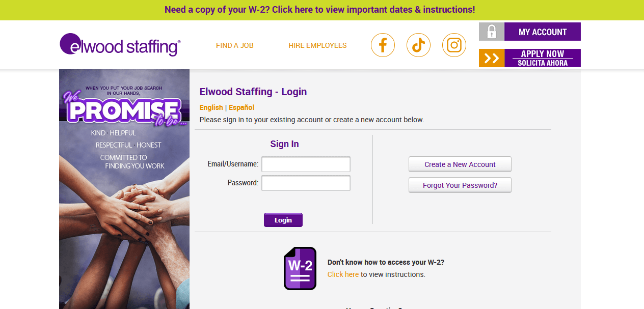This screenshot has height=309, width=644.
Task: Go home via Elwood Staffing logo
Action: click(x=120, y=45)
